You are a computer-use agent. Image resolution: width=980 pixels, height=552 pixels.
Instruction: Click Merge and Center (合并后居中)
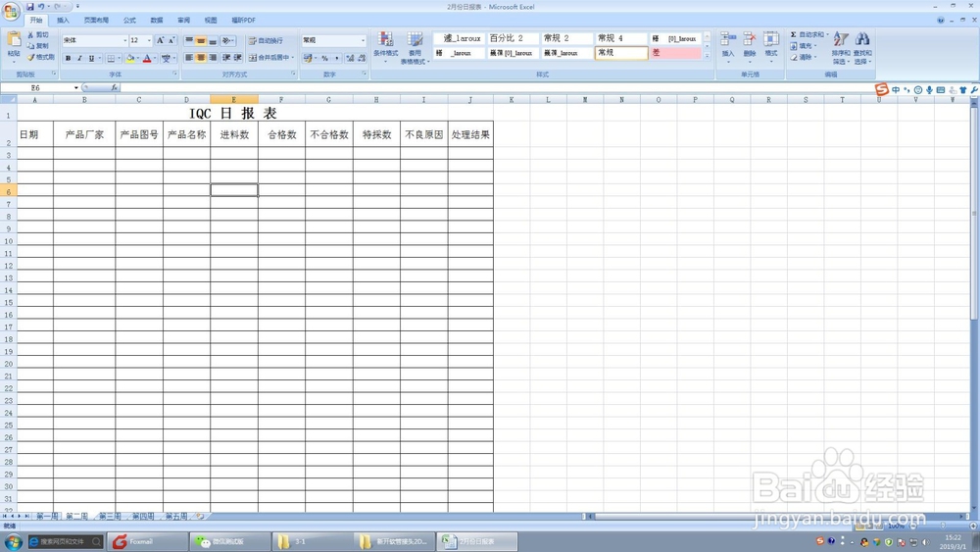(269, 58)
